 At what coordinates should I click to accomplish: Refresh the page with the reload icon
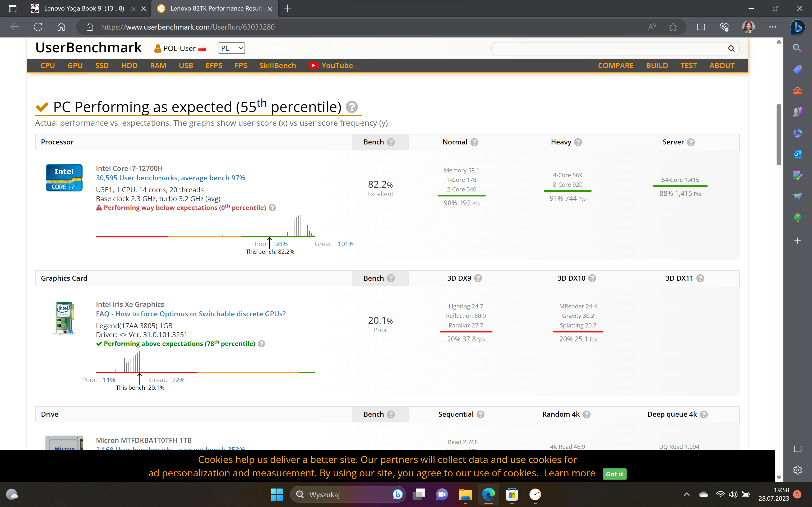click(38, 27)
